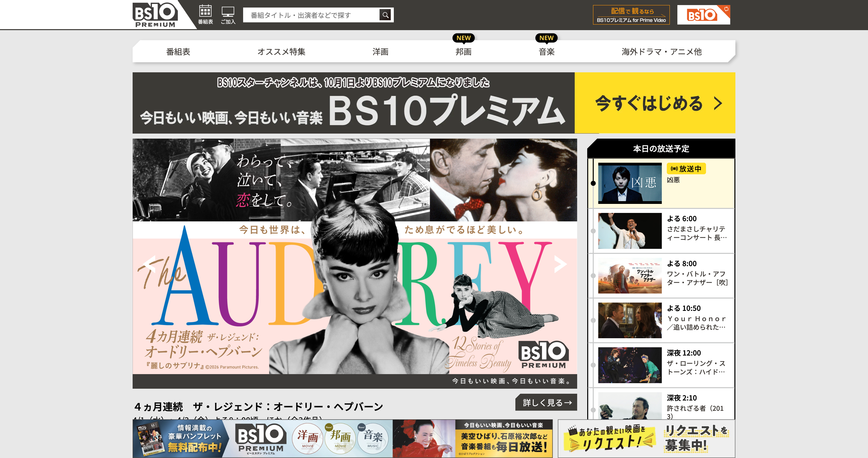Open the リクエストを募集中 request banner

pyautogui.click(x=646, y=438)
